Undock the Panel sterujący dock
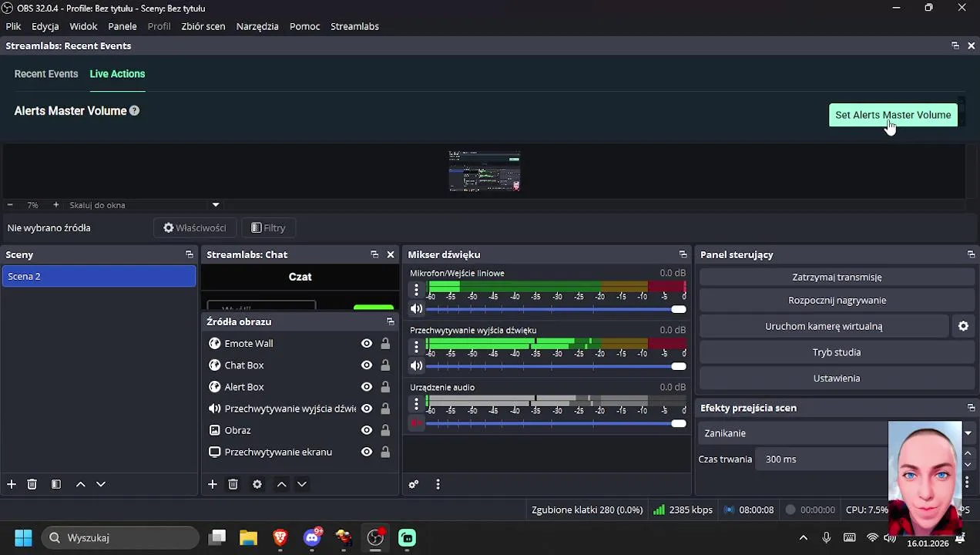The height and width of the screenshot is (555, 980). click(971, 254)
